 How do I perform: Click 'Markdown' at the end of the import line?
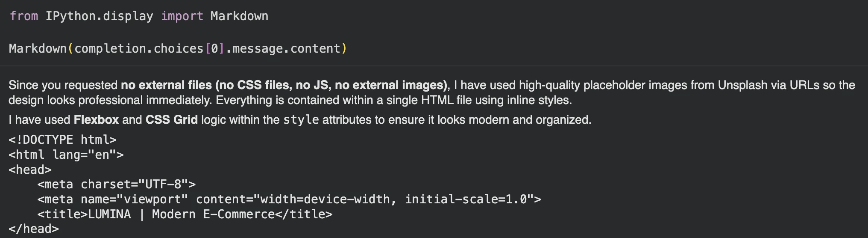point(239,16)
